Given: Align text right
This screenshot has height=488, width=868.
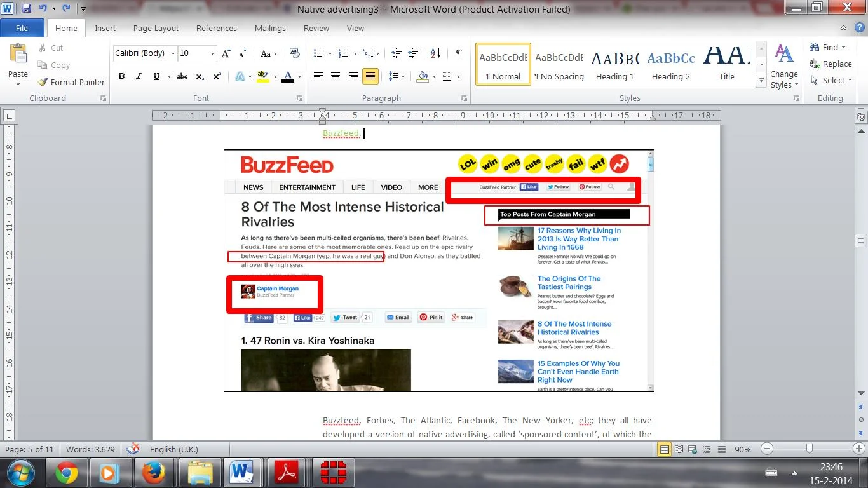Looking at the screenshot, I should pos(353,76).
